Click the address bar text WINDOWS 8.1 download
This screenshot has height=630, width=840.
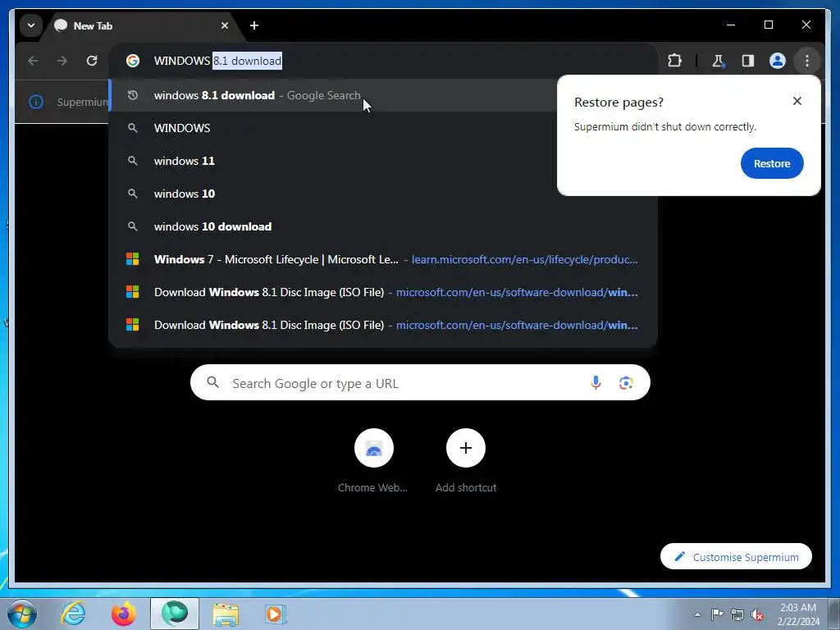click(x=217, y=61)
